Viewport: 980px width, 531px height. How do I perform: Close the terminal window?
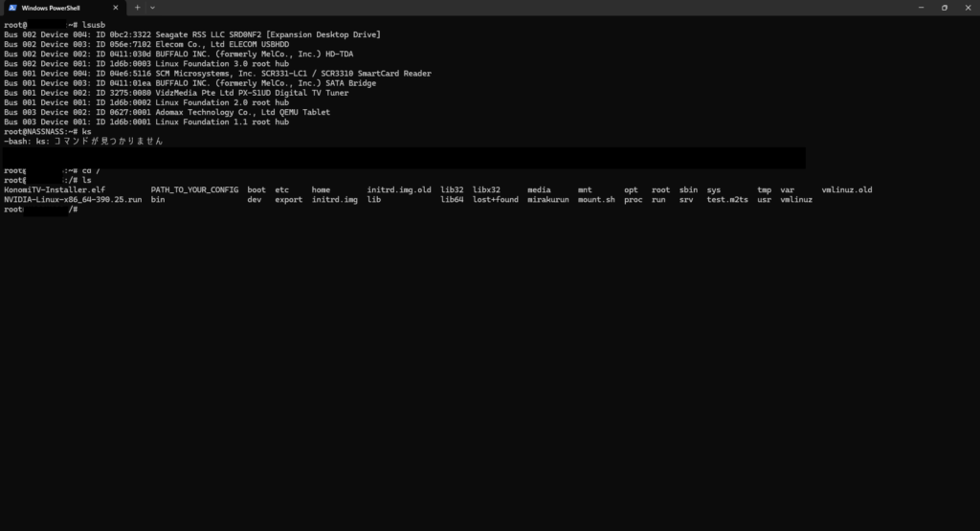(x=969, y=8)
